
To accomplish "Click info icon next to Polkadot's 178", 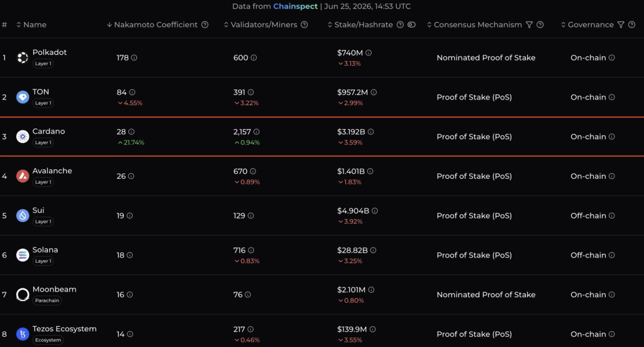I will (134, 57).
